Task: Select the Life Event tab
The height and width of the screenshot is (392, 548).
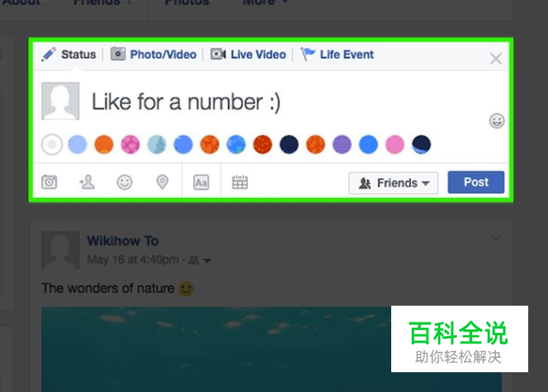Action: 337,54
